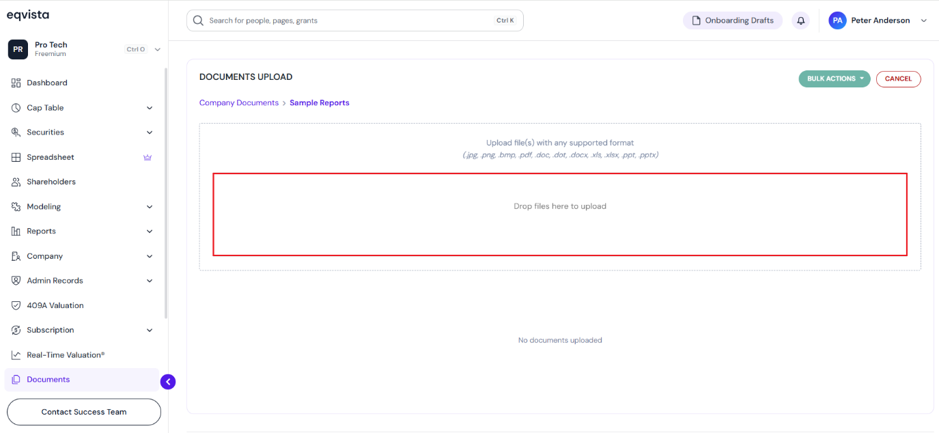Screen dimensions: 939x433
Task: Click the Shareholders people icon
Action: pyautogui.click(x=16, y=181)
